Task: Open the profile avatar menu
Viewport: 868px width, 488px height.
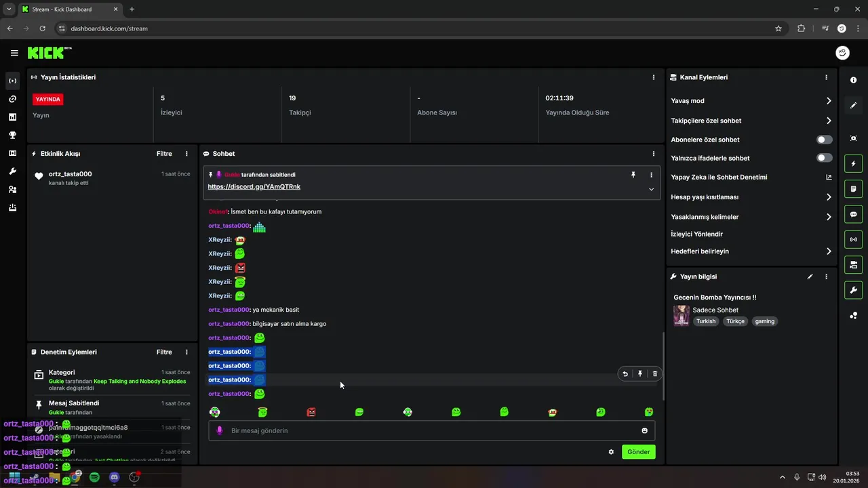Action: click(x=842, y=53)
